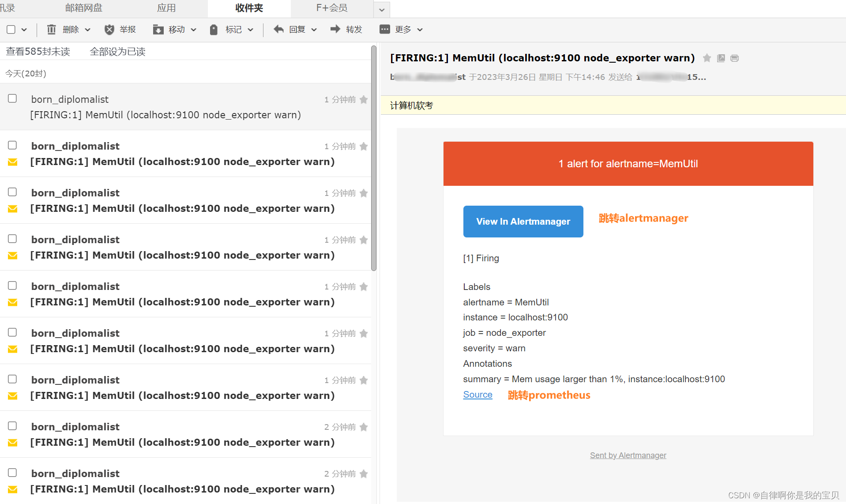The image size is (846, 504).
Task: Click View In Alertmanager button
Action: point(523,222)
